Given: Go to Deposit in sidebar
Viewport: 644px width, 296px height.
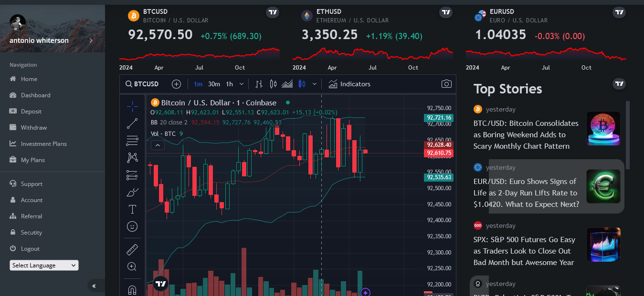Looking at the screenshot, I should (x=31, y=111).
